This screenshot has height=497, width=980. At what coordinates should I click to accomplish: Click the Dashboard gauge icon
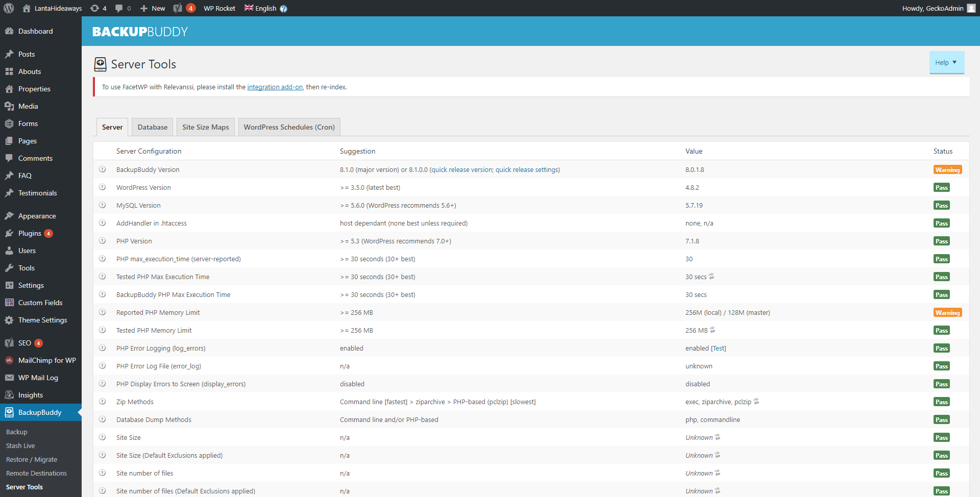click(x=9, y=31)
